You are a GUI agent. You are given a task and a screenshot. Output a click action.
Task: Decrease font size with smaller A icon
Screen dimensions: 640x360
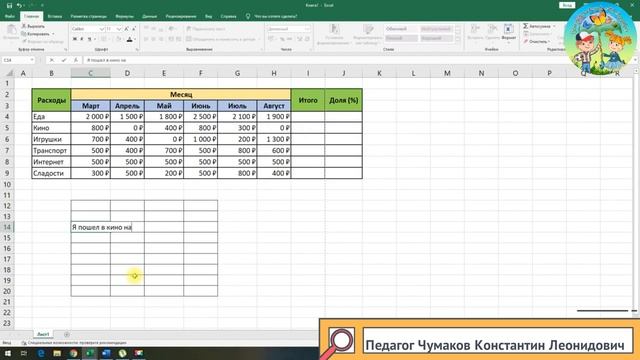click(x=133, y=29)
